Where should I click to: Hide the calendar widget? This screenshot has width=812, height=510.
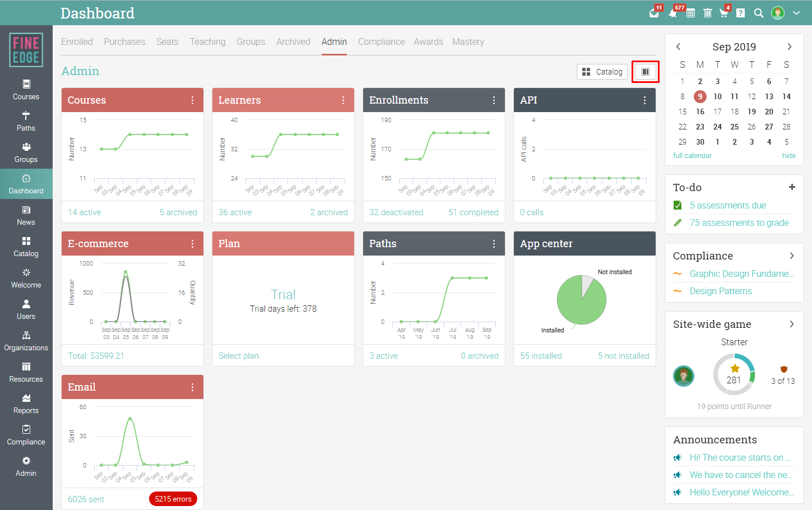click(788, 156)
